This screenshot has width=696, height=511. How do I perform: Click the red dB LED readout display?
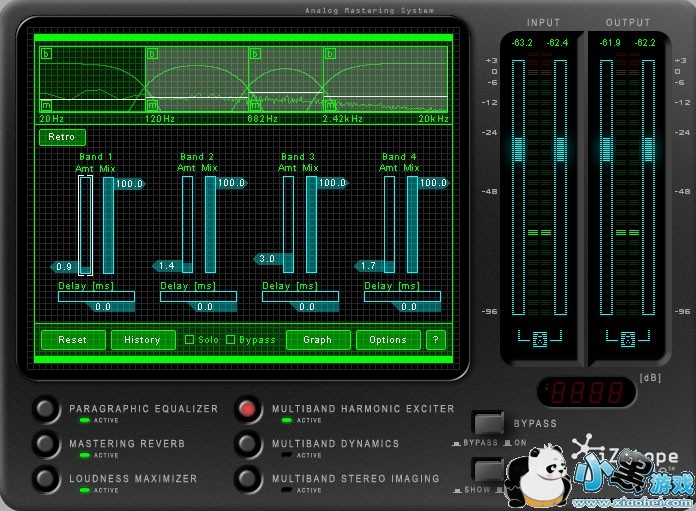pos(586,392)
